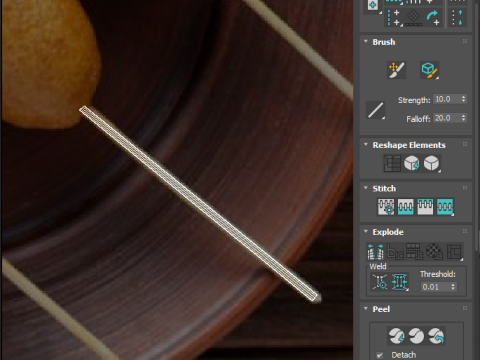Collapse the Reshape Elements rollout

[366, 145]
